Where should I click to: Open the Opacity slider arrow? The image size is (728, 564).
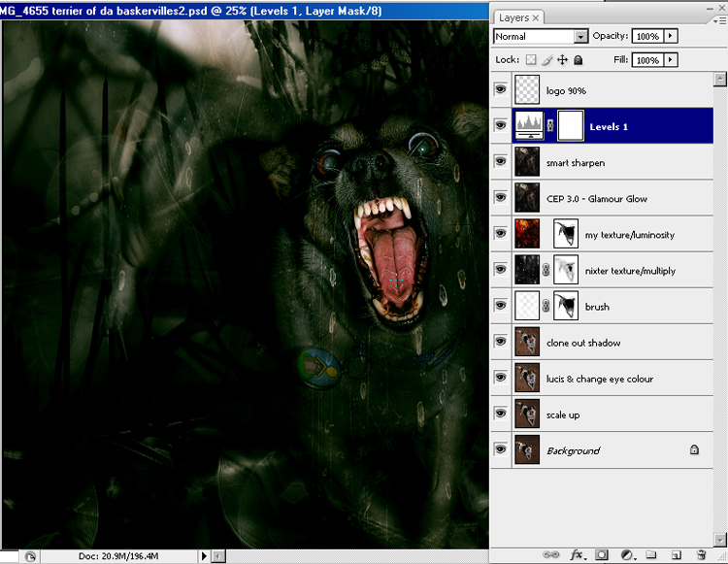pos(671,36)
